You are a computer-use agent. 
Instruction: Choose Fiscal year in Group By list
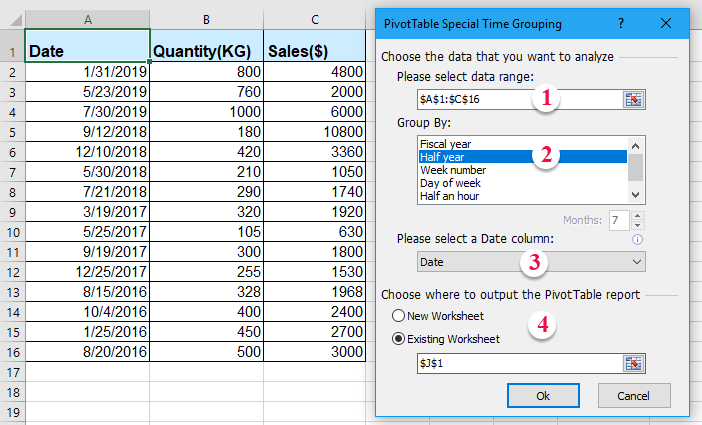(x=446, y=143)
